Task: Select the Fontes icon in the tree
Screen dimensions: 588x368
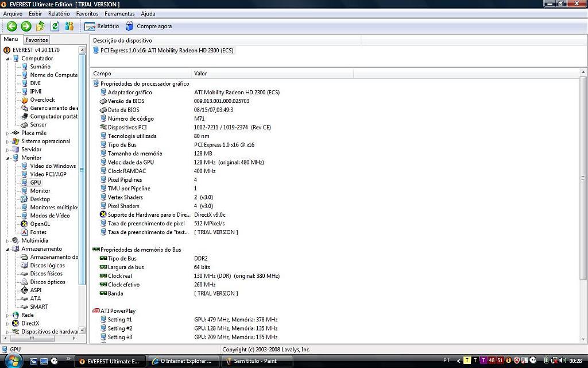Action: [x=24, y=232]
